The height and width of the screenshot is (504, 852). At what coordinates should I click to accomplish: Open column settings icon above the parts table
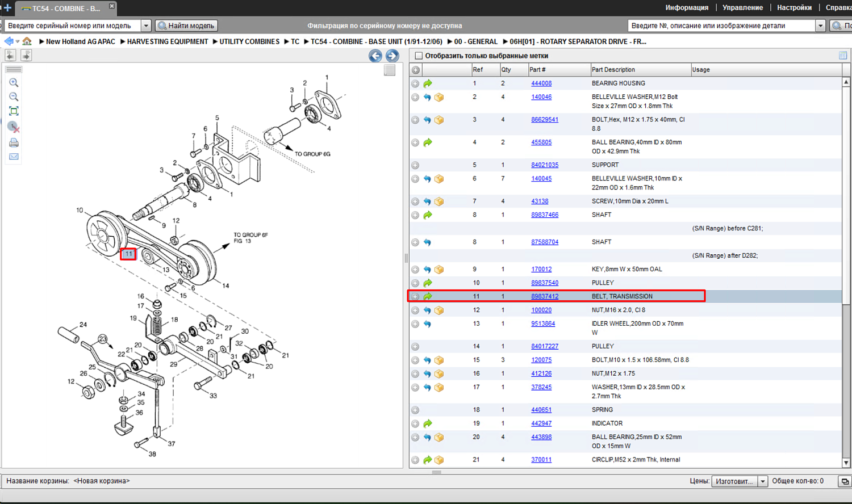click(843, 56)
